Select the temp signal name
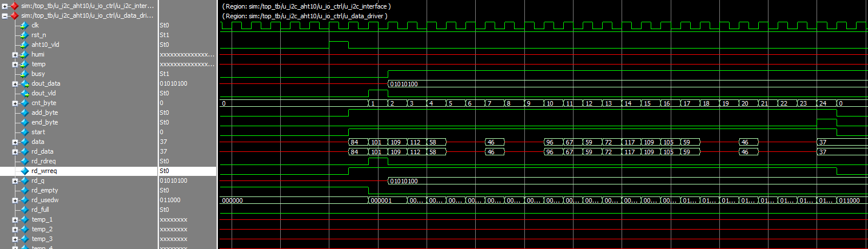 [x=38, y=64]
